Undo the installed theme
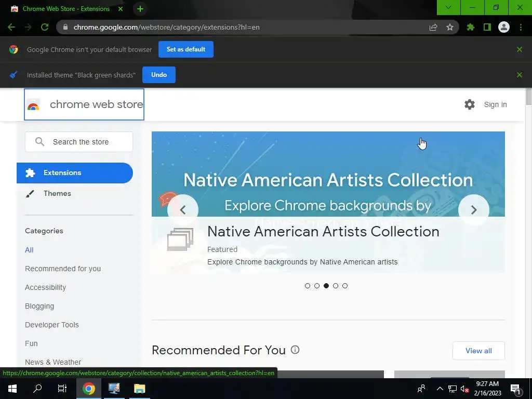 [x=159, y=75]
